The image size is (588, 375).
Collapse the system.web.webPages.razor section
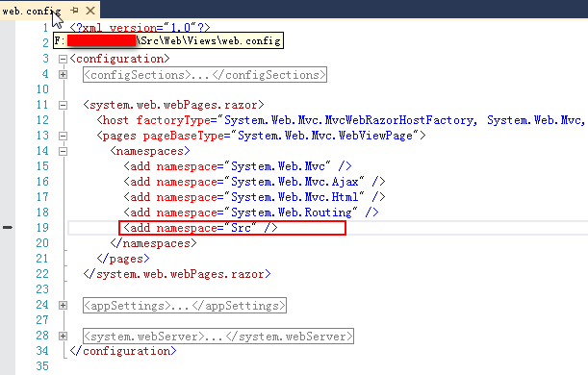point(63,105)
